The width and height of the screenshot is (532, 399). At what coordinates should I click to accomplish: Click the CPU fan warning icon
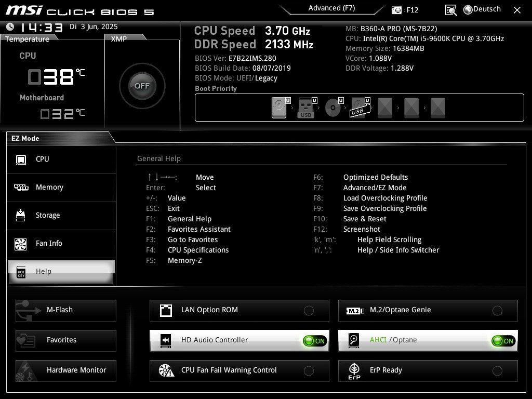[x=166, y=370]
